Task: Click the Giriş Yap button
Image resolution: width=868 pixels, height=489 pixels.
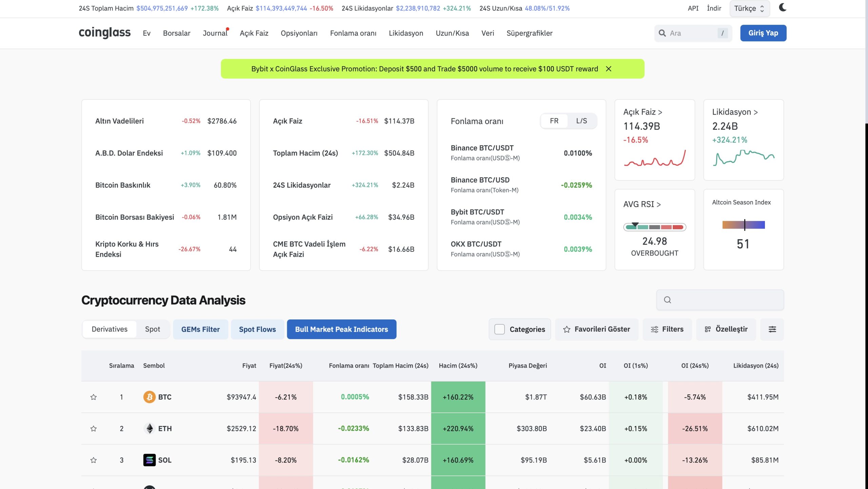Action: tap(763, 33)
